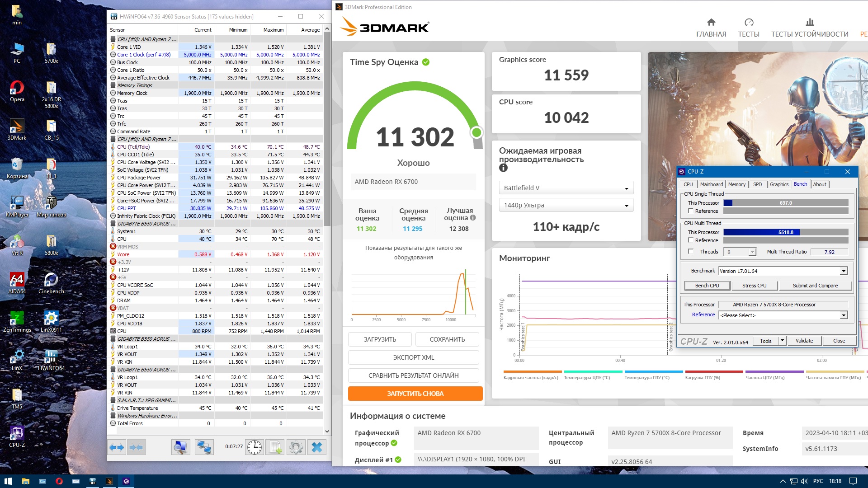Viewport: 868px width, 488px height.
Task: Click HWiNFO blue X close sensors icon
Action: click(x=317, y=447)
